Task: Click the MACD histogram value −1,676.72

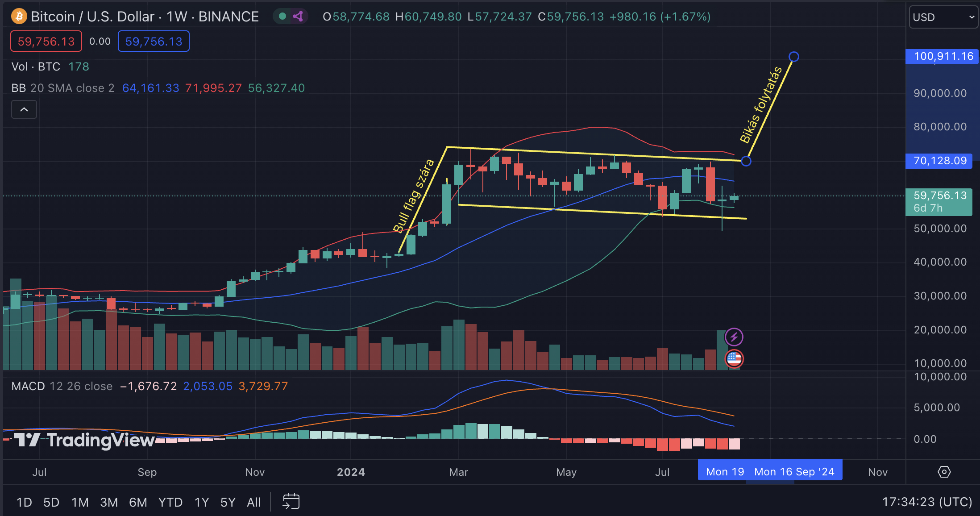Action: pyautogui.click(x=149, y=386)
